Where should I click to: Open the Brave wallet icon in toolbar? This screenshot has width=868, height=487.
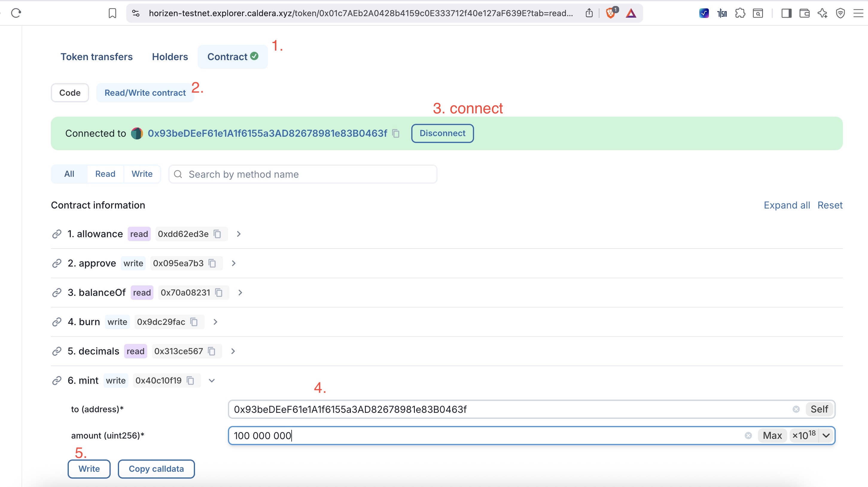[x=805, y=13]
